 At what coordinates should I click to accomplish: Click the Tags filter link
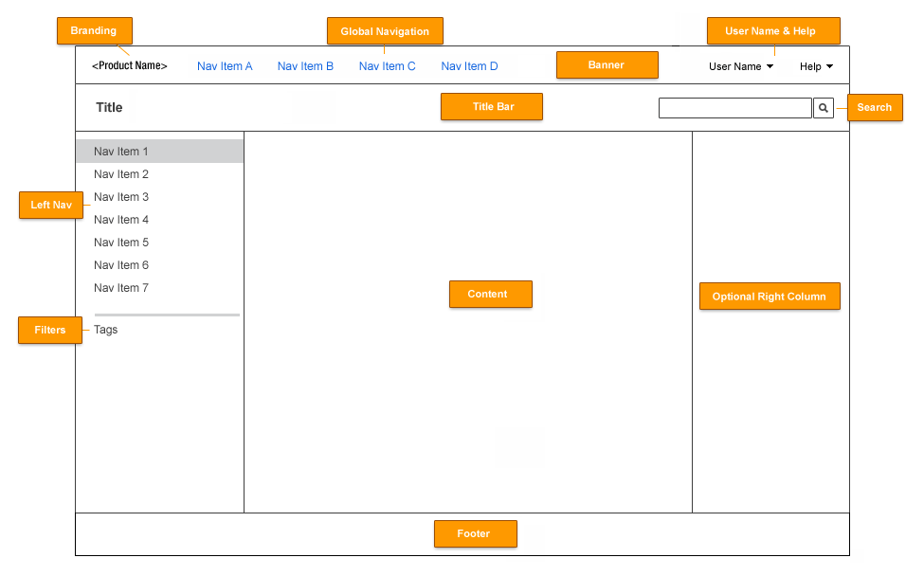coord(105,330)
